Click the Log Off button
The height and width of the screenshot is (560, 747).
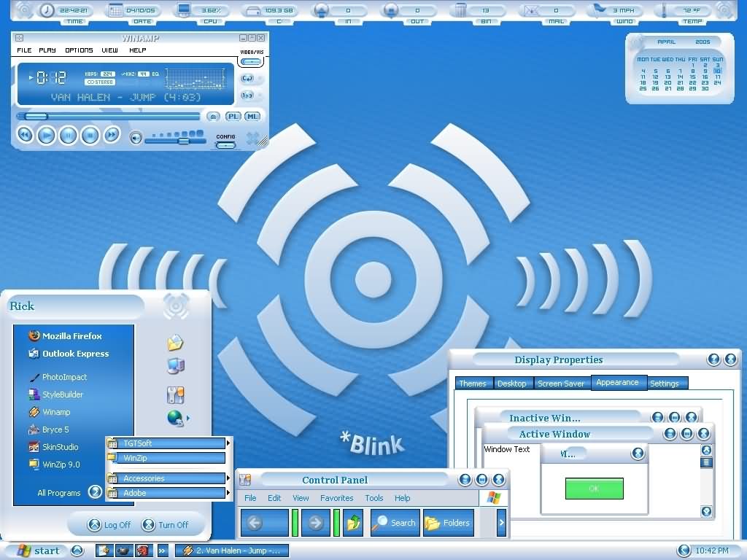point(109,525)
